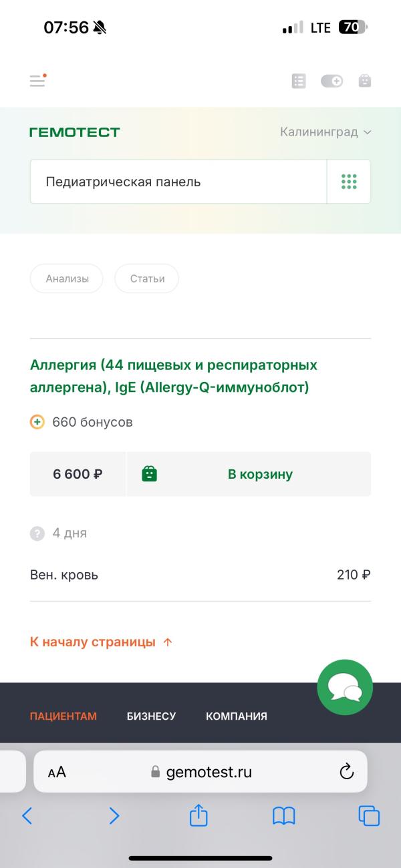The height and width of the screenshot is (868, 401).
Task: Open the catalog grid icon
Action: pos(349,182)
